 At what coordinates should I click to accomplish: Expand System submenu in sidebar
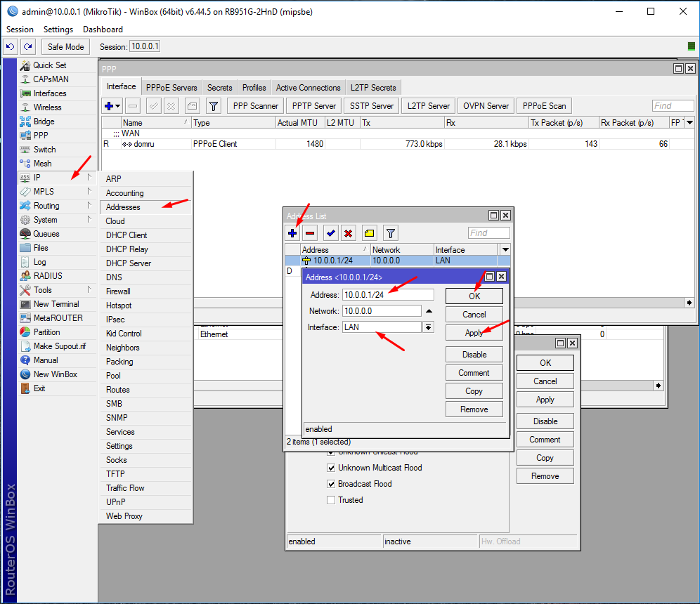pos(89,219)
